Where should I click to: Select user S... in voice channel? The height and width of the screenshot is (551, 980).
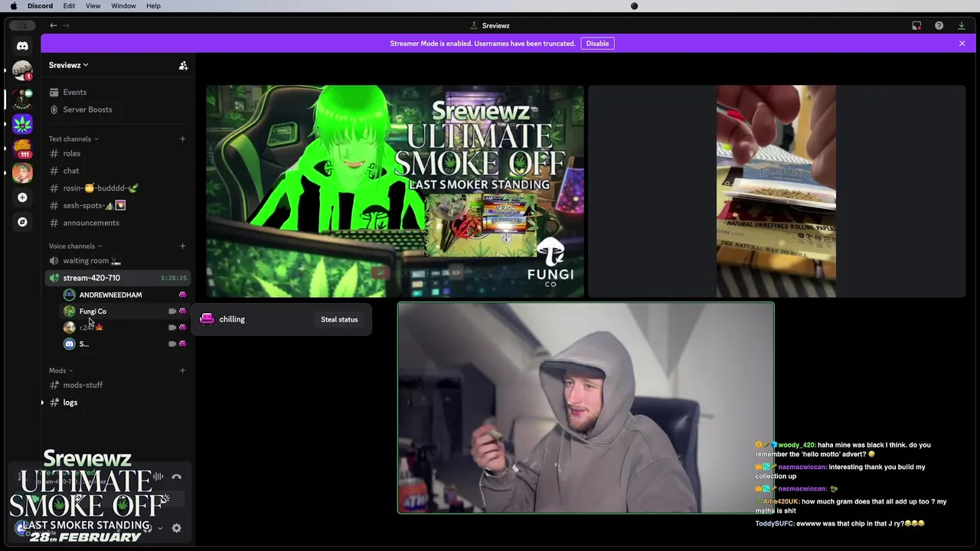click(x=125, y=344)
